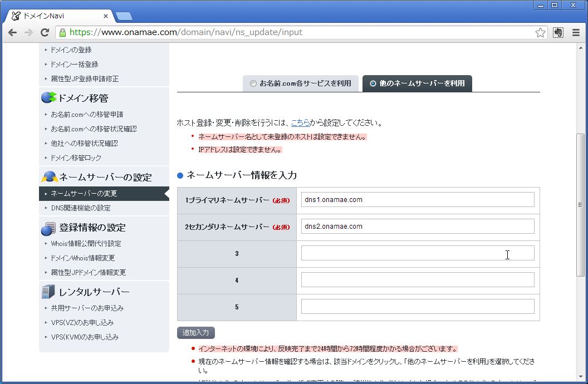Open ドメインWhois情報変更 link
Image resolution: width=588 pixels, height=384 pixels.
pos(83,258)
